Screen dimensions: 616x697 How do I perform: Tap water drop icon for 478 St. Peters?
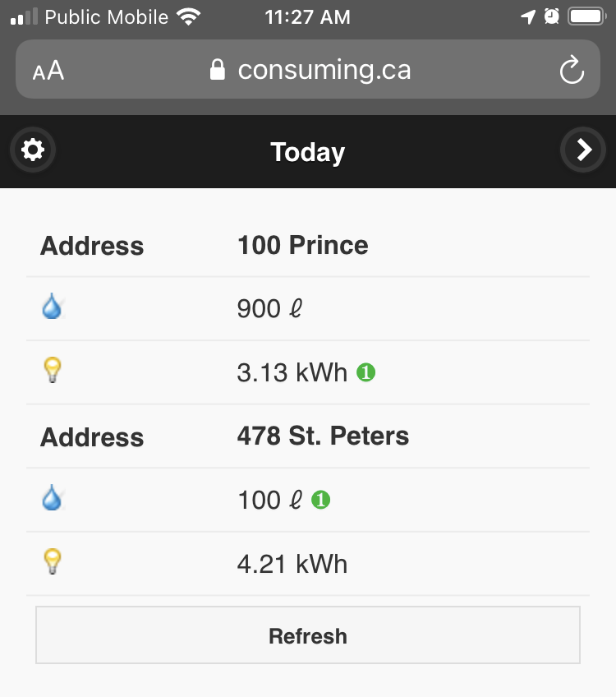52,497
